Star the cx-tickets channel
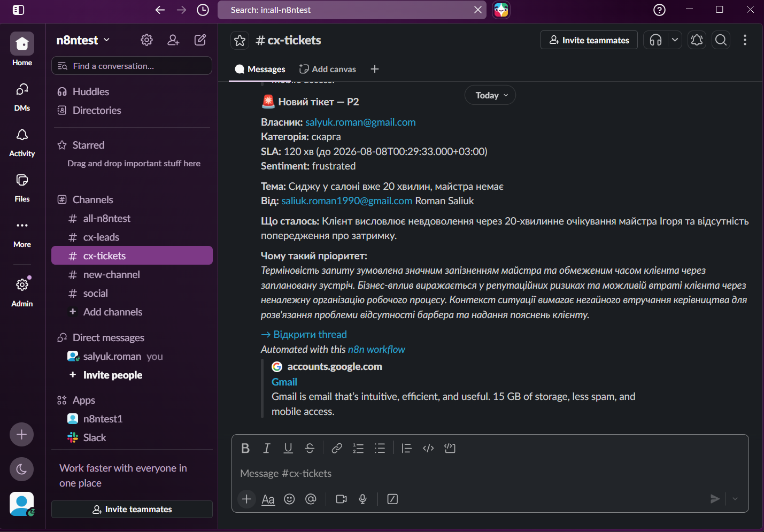Viewport: 764px width, 532px height. [240, 40]
